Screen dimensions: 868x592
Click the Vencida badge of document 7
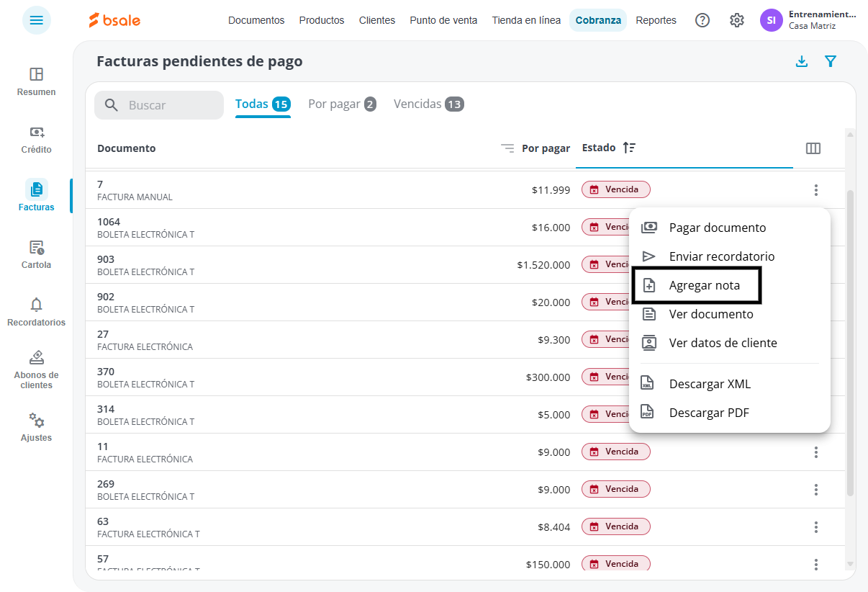(x=616, y=189)
